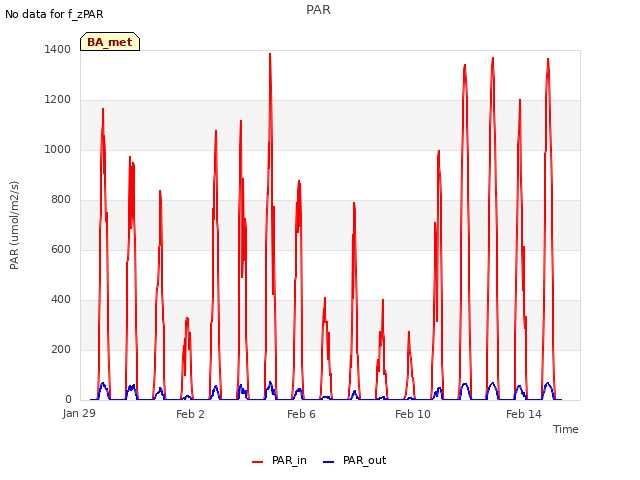640x480 pixels.
Task: Click the PAR_in peak on Jan 29
Action: point(103,109)
